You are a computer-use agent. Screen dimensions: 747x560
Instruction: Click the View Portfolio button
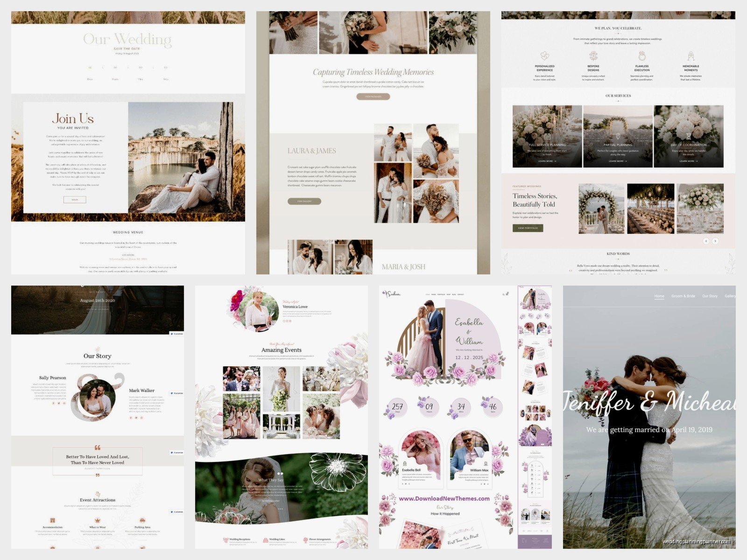click(528, 228)
